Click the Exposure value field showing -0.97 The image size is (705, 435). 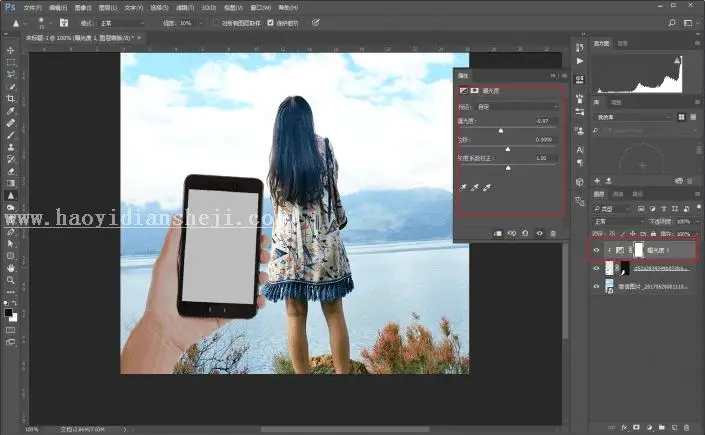545,121
